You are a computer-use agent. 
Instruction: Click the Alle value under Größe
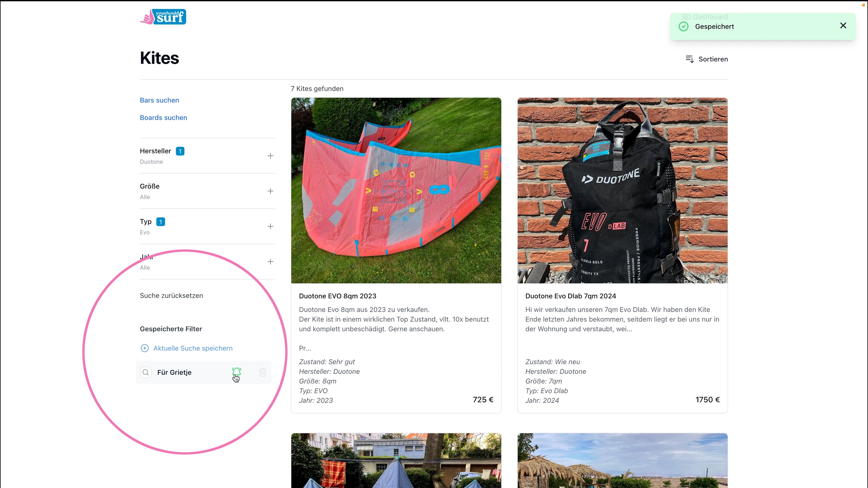145,197
